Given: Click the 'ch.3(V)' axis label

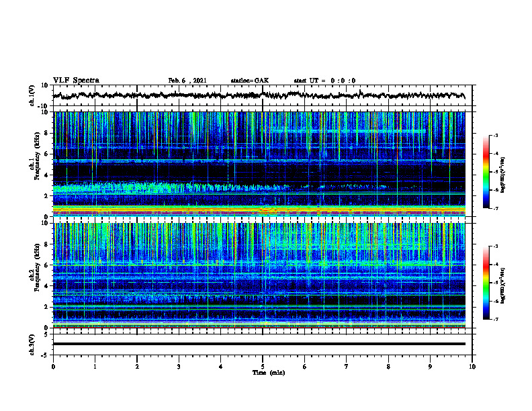Looking at the screenshot, I should 32,345.
